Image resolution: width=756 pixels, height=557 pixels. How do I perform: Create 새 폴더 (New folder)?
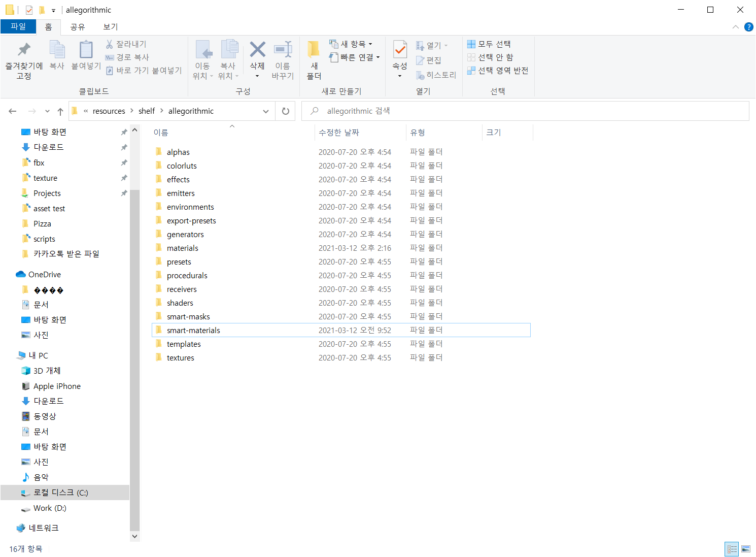(x=314, y=60)
